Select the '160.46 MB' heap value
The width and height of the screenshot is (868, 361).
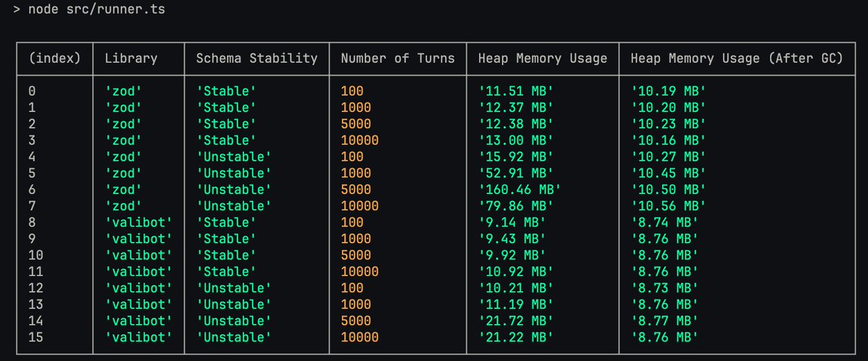[x=519, y=190]
